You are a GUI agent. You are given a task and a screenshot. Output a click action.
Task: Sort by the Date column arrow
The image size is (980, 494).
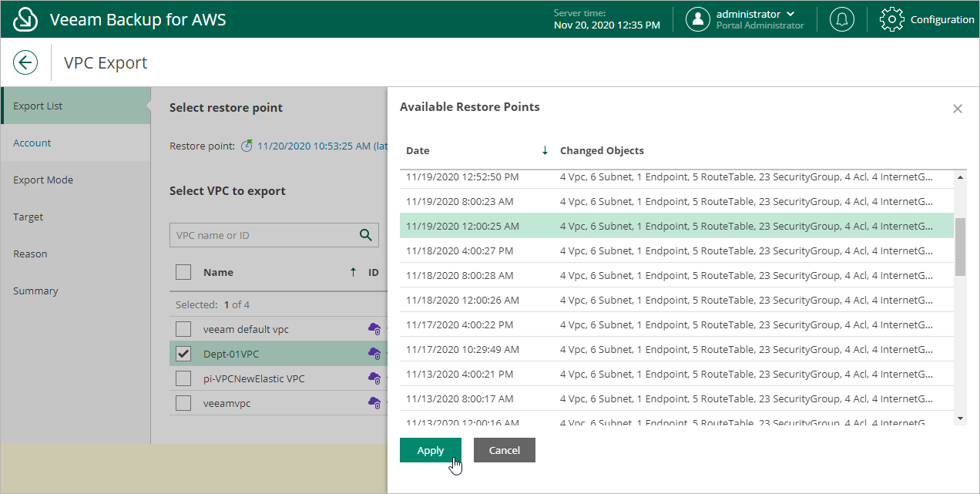click(545, 150)
